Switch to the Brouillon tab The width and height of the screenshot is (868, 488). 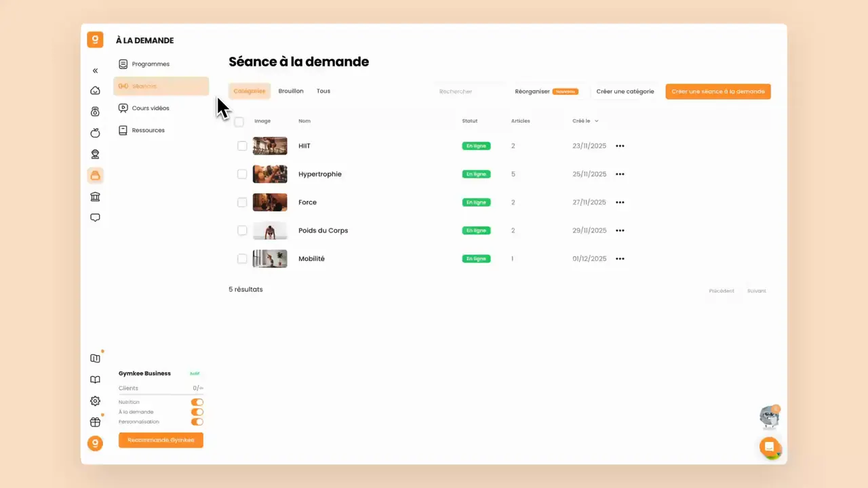291,91
